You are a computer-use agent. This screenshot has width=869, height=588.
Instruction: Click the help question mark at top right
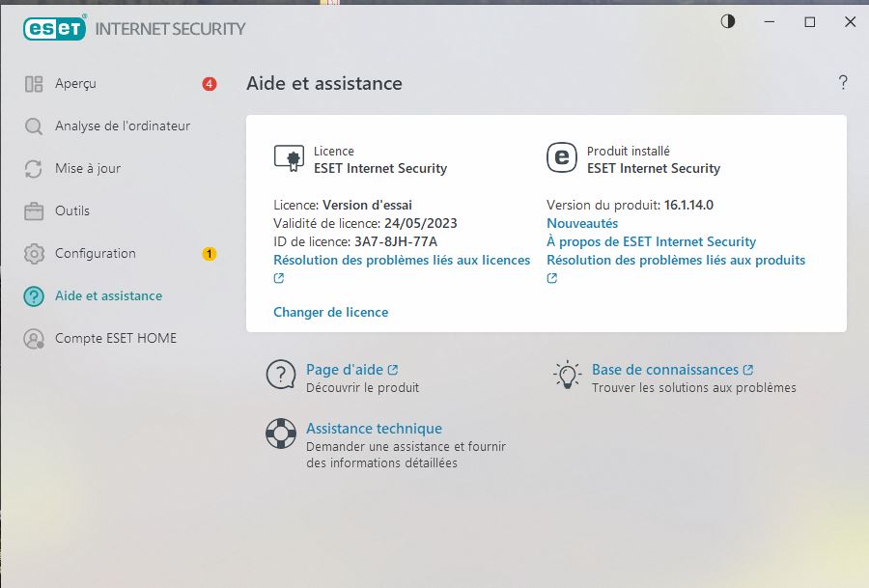pos(843,83)
